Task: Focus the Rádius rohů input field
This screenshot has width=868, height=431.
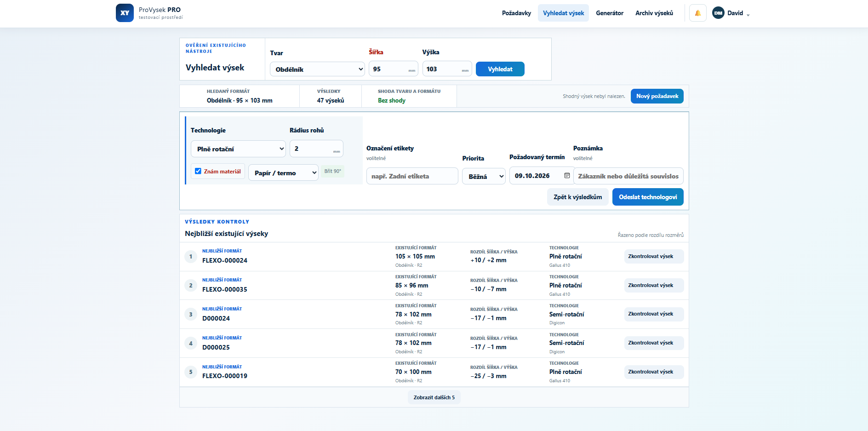Action: tap(316, 149)
